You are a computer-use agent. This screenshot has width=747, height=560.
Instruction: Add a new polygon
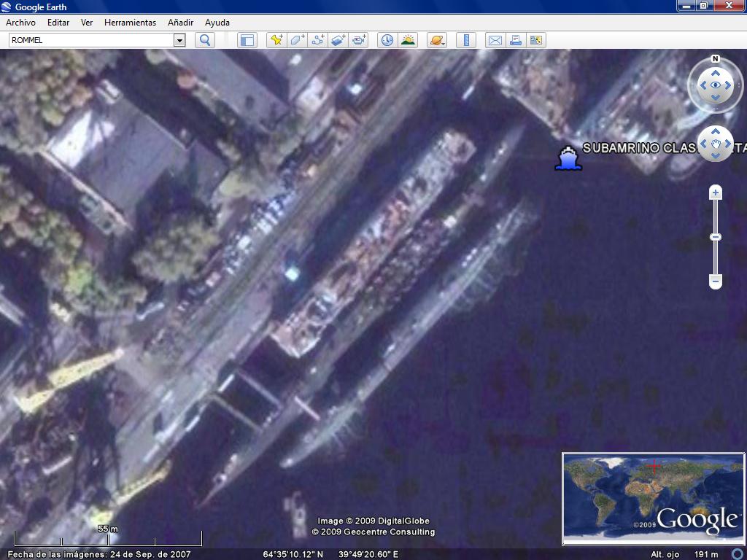[298, 40]
